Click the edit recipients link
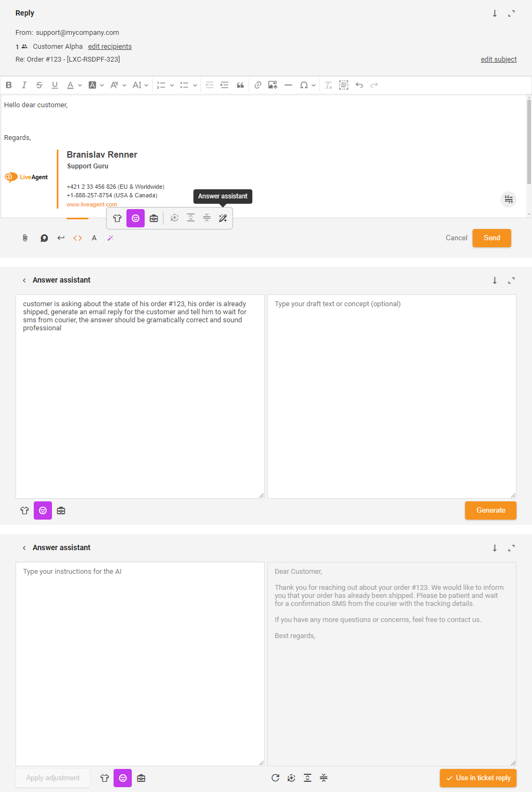Screen dimensions: 532x792 click(110, 47)
